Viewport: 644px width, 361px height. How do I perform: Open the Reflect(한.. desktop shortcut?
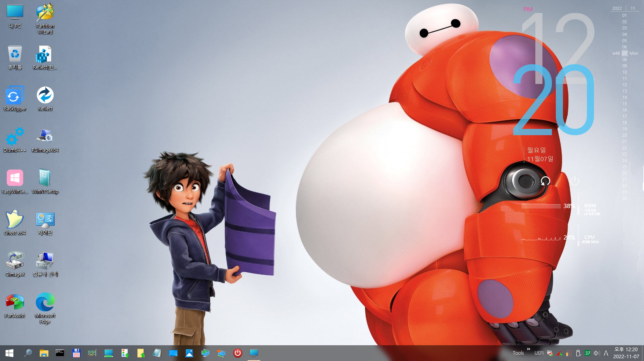[45, 58]
